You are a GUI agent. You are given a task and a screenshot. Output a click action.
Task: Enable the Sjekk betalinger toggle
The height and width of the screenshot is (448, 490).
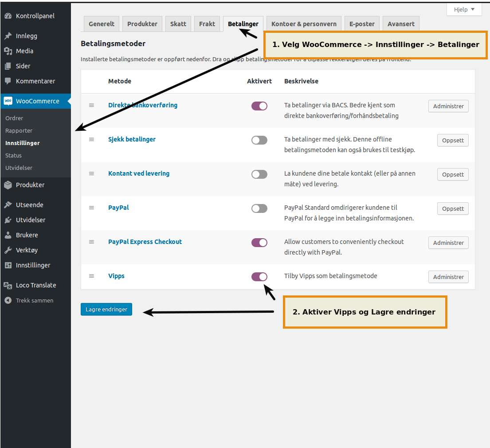[259, 140]
